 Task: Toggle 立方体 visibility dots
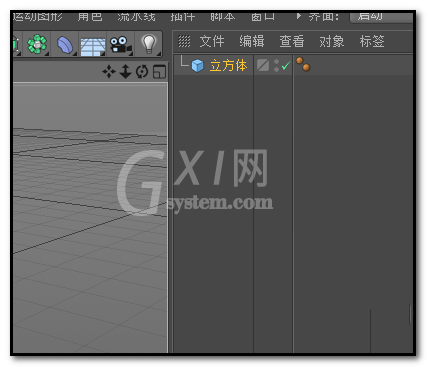[276, 65]
